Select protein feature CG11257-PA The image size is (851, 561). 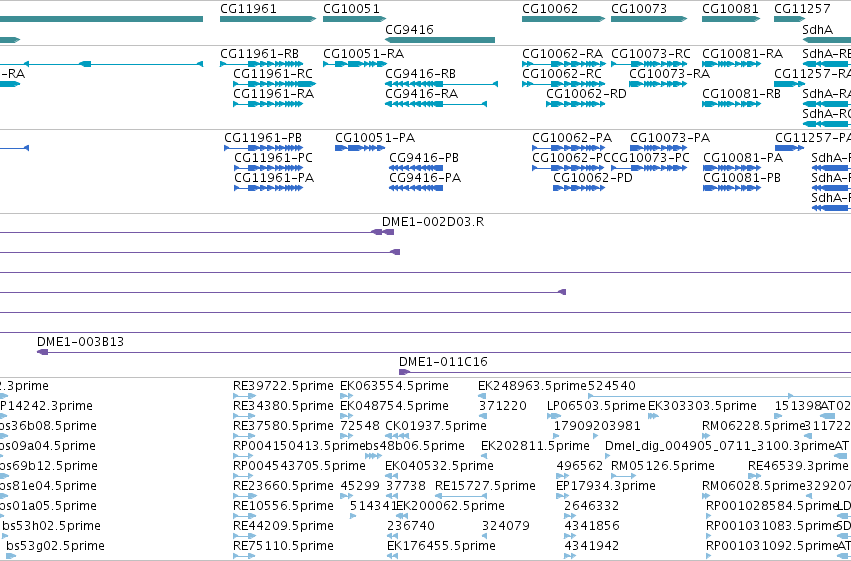point(790,148)
